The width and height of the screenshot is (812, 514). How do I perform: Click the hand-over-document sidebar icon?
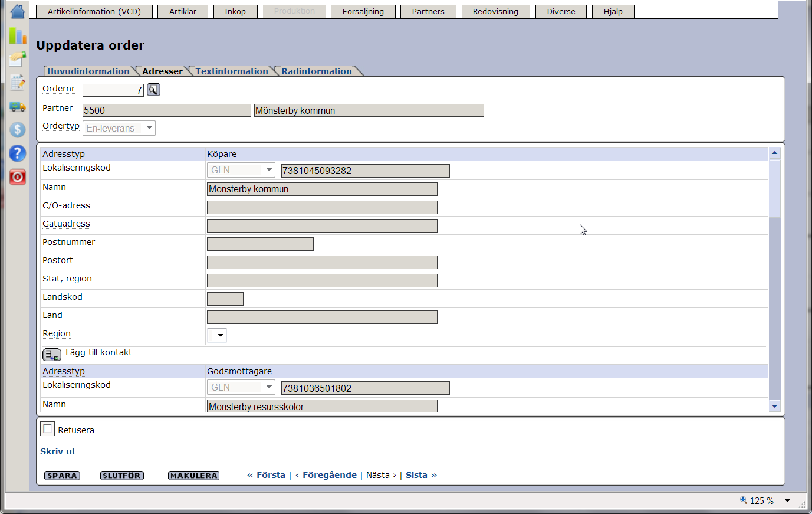click(x=18, y=59)
